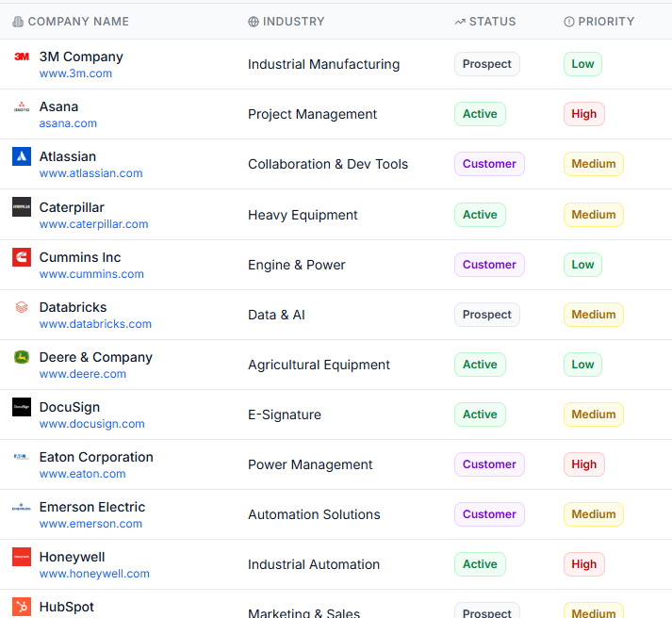Screen dimensions: 672x618
Task: Select the Automation Solutions industry cell
Action: 314,514
